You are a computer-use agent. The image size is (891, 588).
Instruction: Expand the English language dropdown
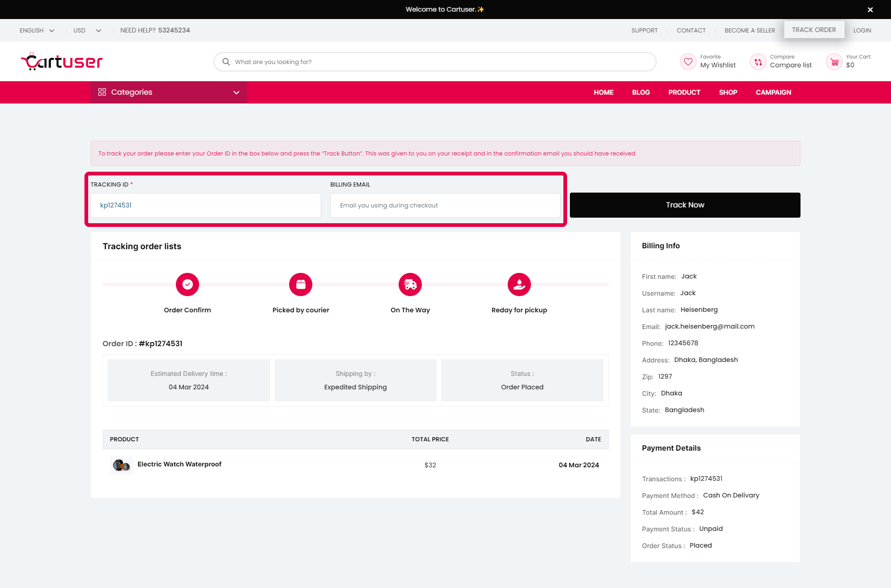(37, 31)
